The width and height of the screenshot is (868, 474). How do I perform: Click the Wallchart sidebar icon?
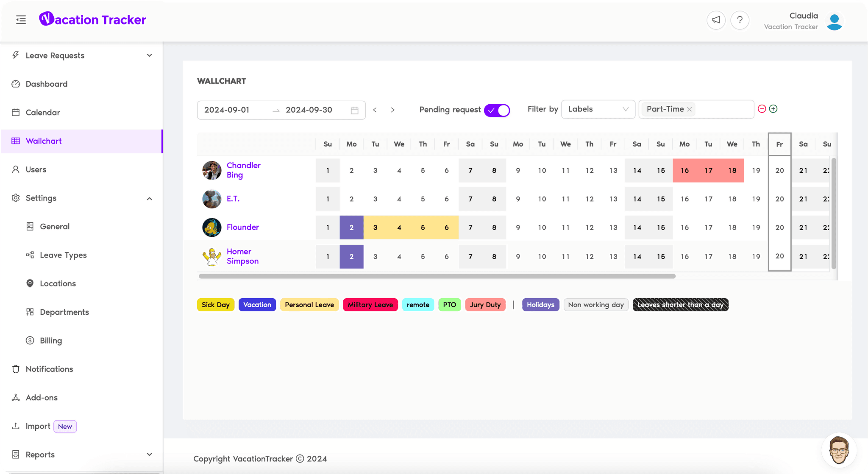pyautogui.click(x=16, y=141)
